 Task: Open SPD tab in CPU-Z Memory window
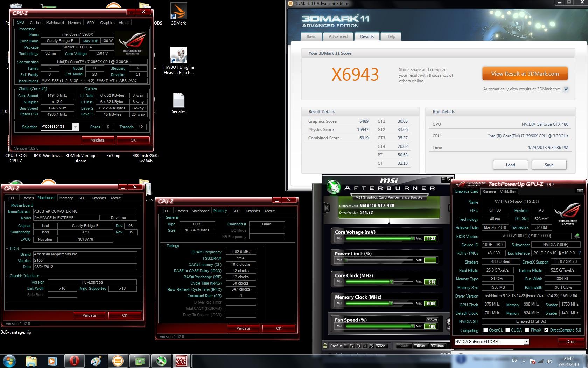236,211
